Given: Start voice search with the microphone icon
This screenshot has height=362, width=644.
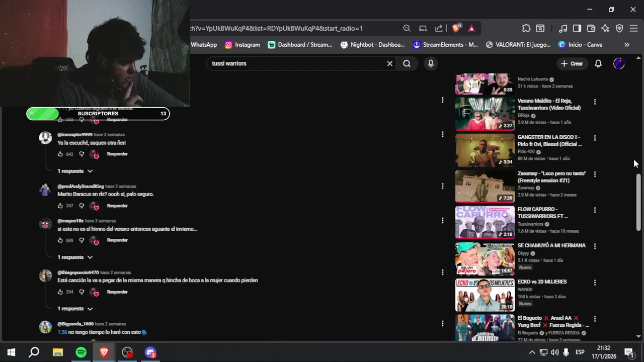Looking at the screenshot, I should (431, 63).
